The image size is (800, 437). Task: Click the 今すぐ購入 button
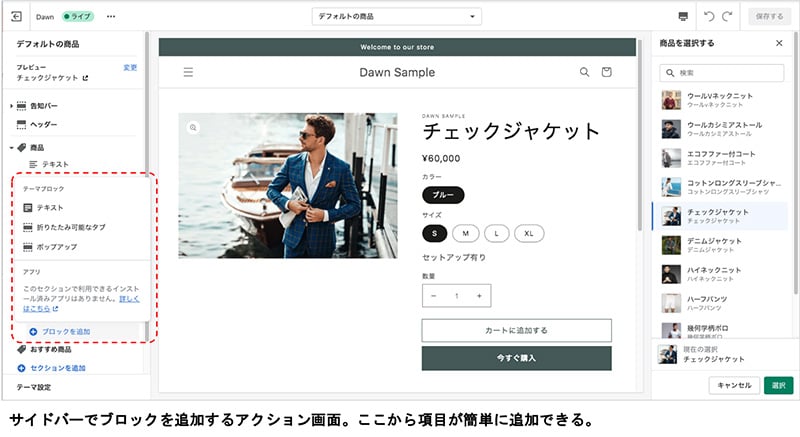tap(516, 359)
